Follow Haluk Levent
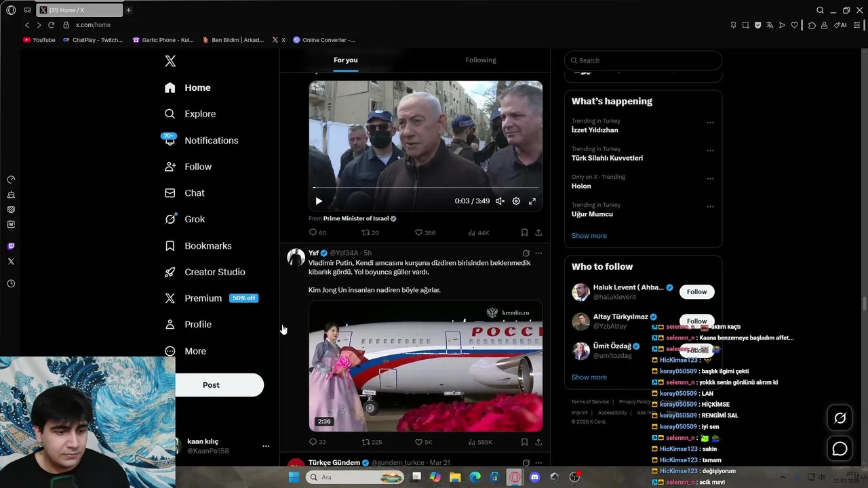Viewport: 868px width, 488px height. (696, 292)
